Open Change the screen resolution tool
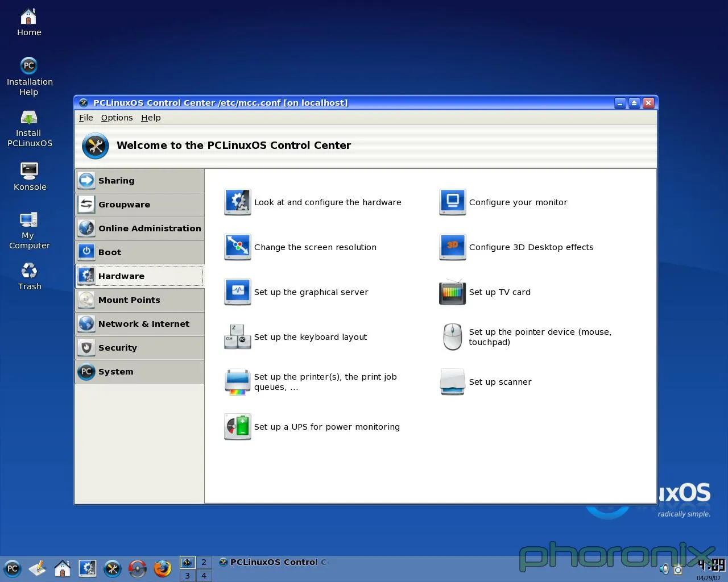728x582 pixels. coord(300,247)
